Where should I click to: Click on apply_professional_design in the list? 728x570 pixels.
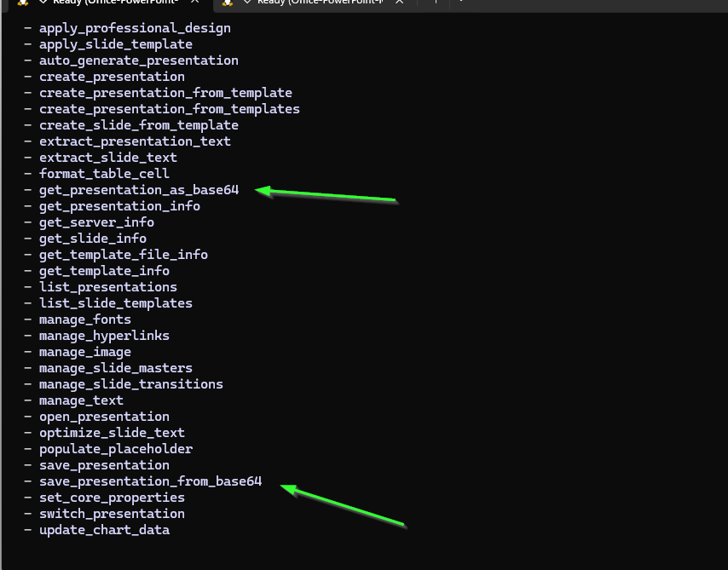[x=135, y=28]
